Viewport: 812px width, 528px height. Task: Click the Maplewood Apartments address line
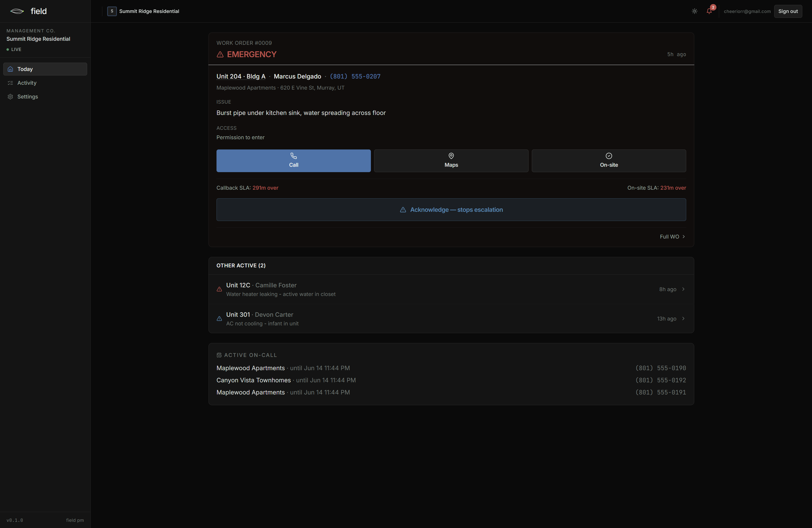pos(280,88)
